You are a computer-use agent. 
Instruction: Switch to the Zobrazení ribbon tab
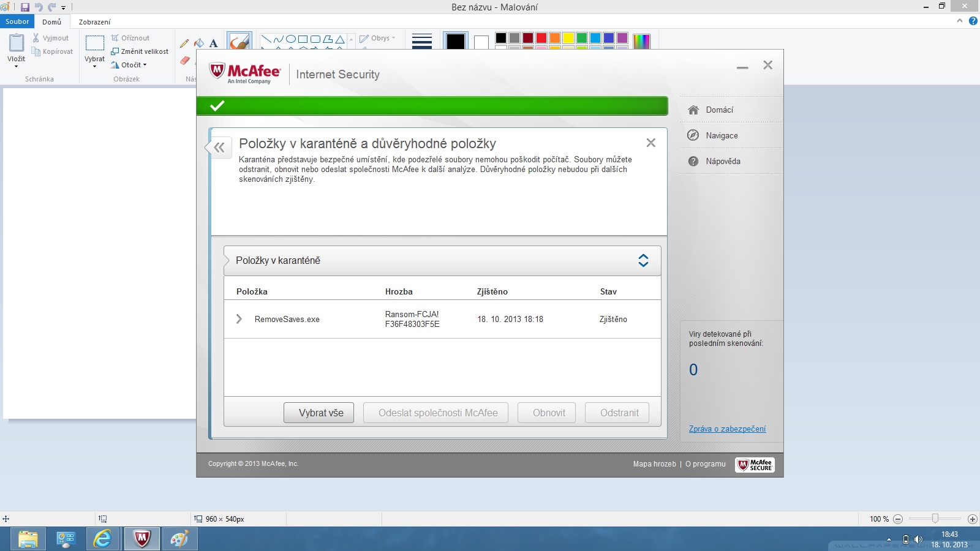coord(94,22)
